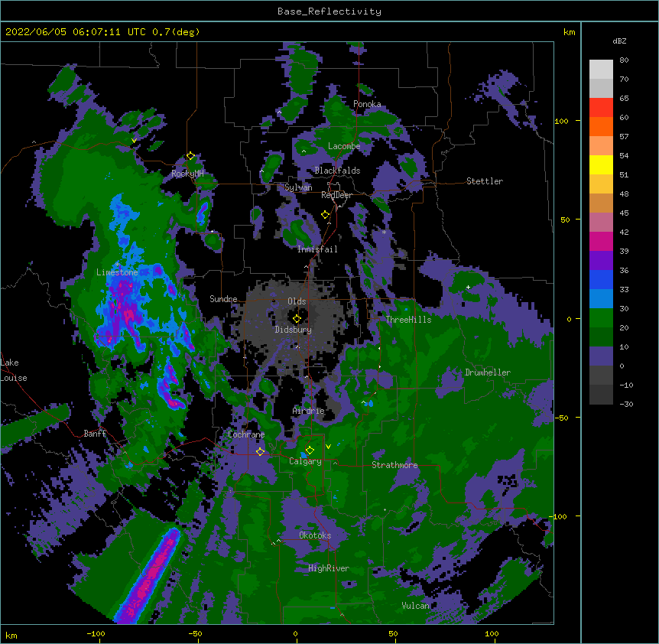Pick the magenta 39-42 dBZ legend swatch
Image resolution: width=659 pixels, height=644 pixels.
pos(601,241)
